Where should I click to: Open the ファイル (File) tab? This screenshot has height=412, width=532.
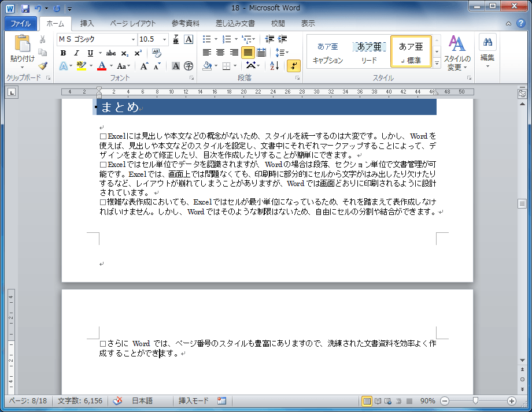pos(21,23)
